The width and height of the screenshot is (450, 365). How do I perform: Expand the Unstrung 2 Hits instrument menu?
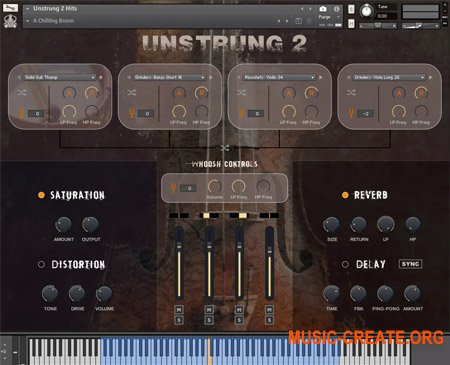(28, 8)
